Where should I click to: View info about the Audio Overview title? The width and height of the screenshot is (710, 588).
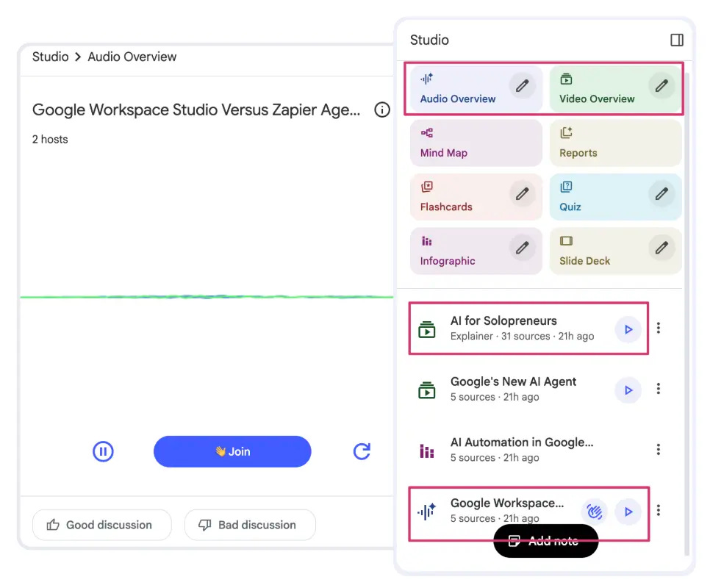click(x=381, y=110)
